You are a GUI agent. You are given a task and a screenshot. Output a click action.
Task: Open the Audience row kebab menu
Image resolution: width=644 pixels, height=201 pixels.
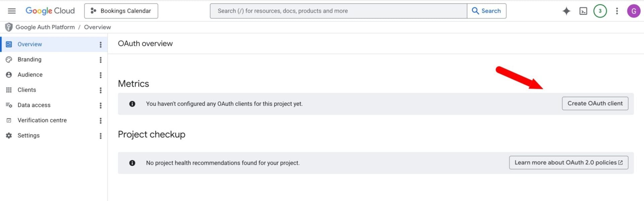[x=101, y=75]
